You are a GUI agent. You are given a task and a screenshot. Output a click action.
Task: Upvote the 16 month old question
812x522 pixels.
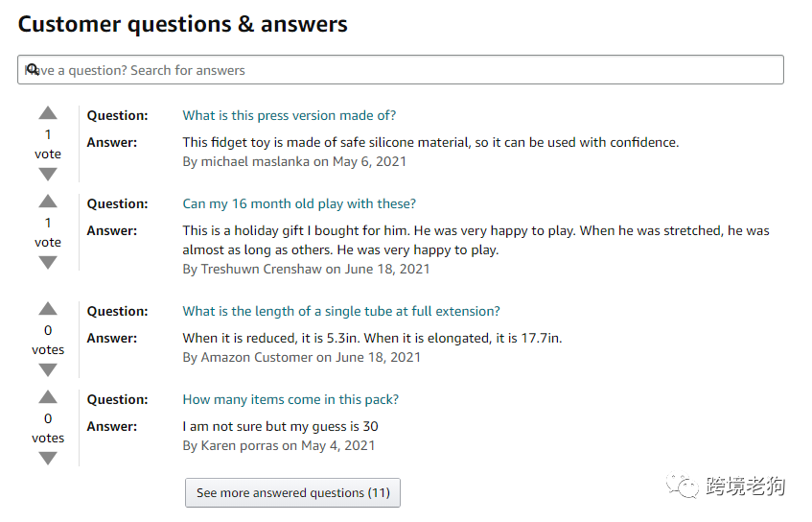pyautogui.click(x=48, y=202)
